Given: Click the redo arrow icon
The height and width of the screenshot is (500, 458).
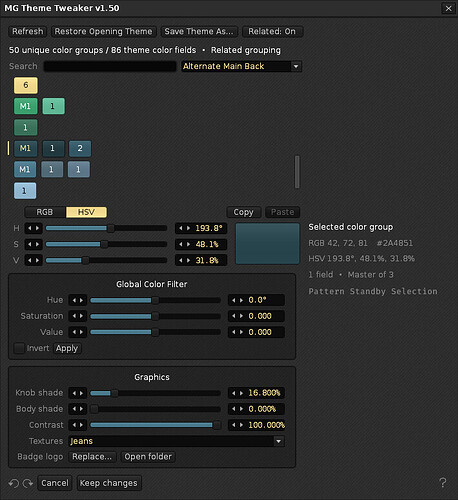Looking at the screenshot, I should tap(28, 483).
